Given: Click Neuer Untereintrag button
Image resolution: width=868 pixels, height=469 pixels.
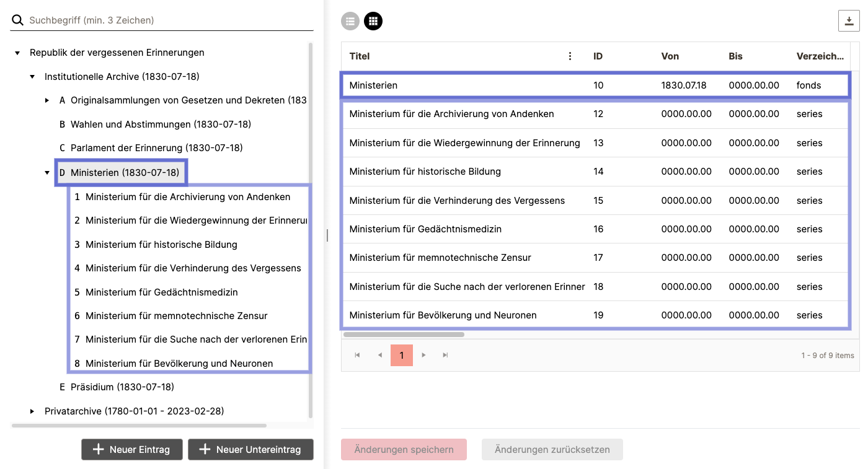Looking at the screenshot, I should pos(250,450).
